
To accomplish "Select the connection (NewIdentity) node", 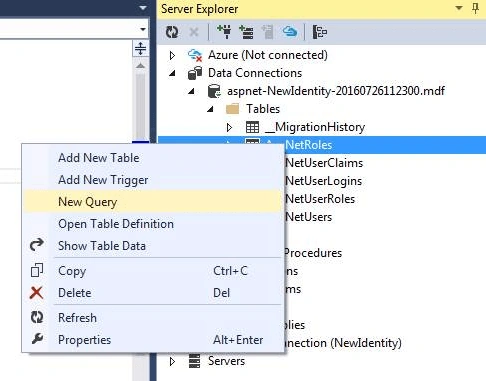I will (x=343, y=343).
